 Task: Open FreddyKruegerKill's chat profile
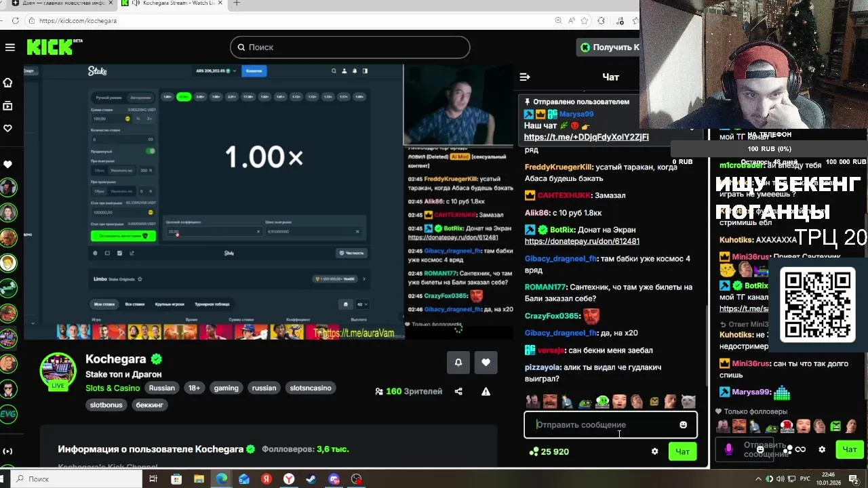559,167
